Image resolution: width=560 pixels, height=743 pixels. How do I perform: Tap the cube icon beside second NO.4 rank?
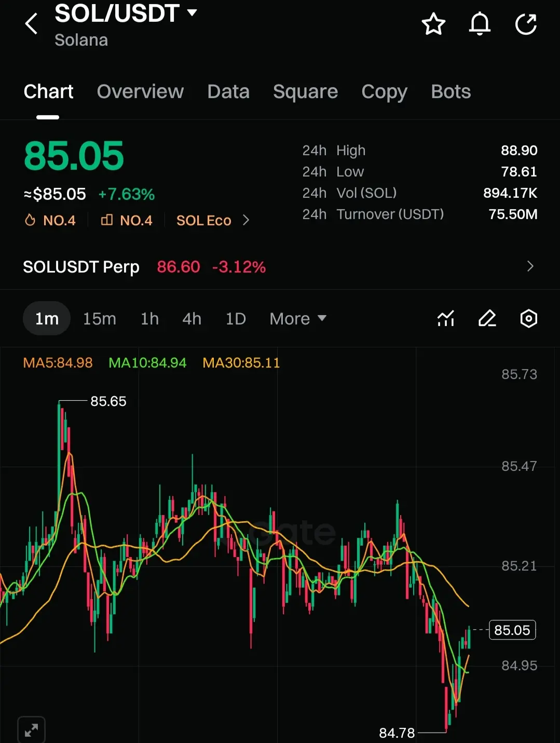pyautogui.click(x=106, y=220)
